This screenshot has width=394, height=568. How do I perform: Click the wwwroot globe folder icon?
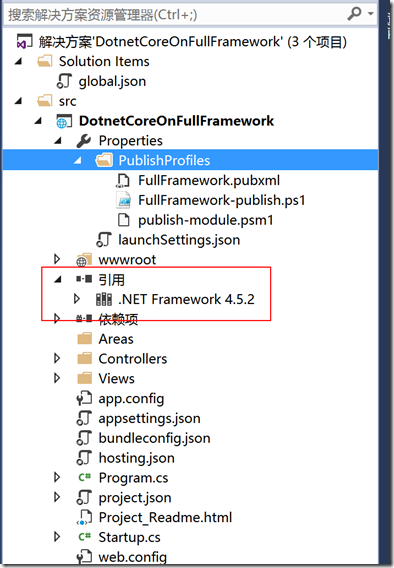click(84, 259)
